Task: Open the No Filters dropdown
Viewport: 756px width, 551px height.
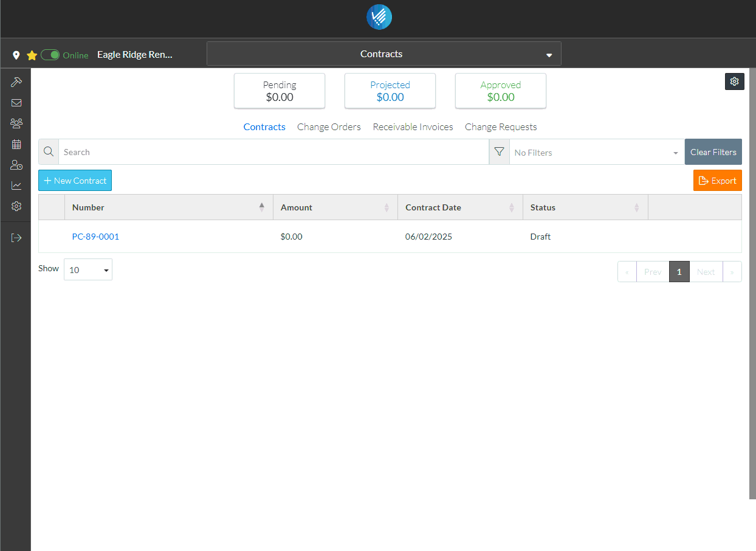Action: [597, 152]
